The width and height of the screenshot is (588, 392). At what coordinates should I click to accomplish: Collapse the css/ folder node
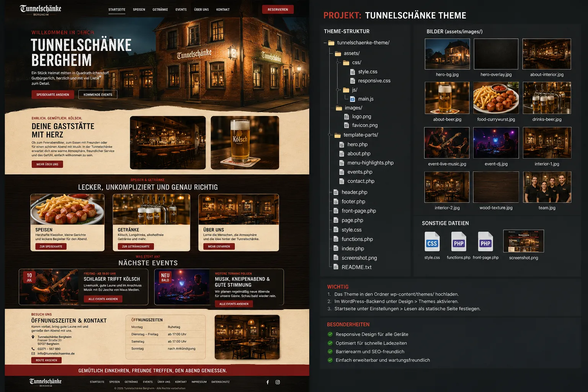point(338,62)
